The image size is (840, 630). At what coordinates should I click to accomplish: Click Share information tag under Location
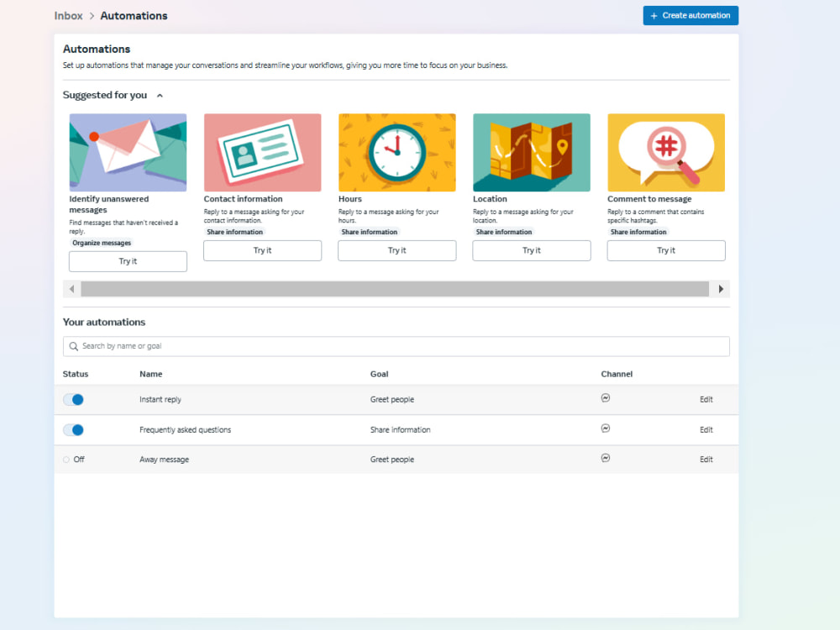503,232
